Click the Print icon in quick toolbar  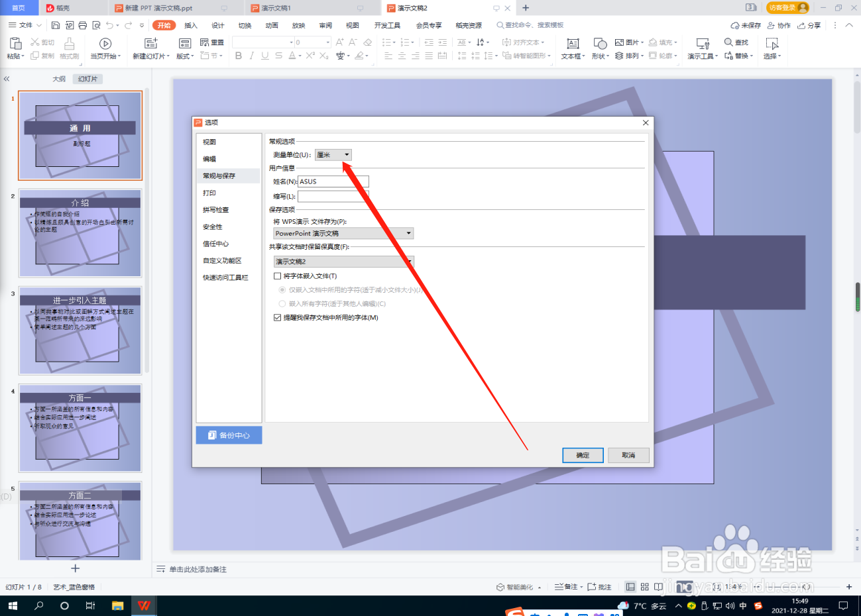click(82, 25)
